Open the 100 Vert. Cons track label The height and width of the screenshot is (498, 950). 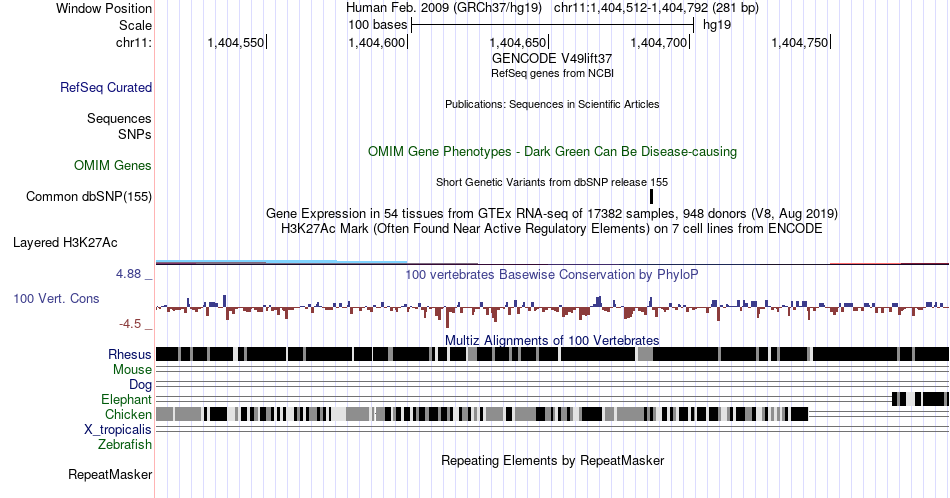coord(56,298)
